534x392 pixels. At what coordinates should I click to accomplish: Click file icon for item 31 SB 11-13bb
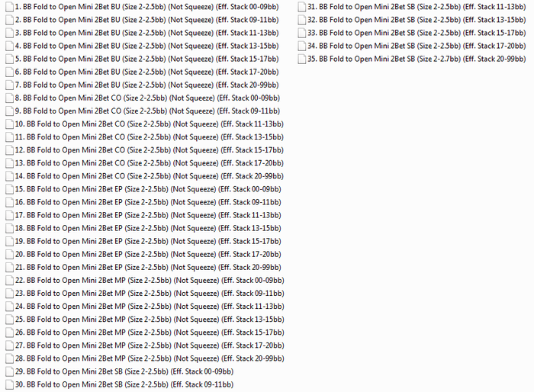pos(302,7)
